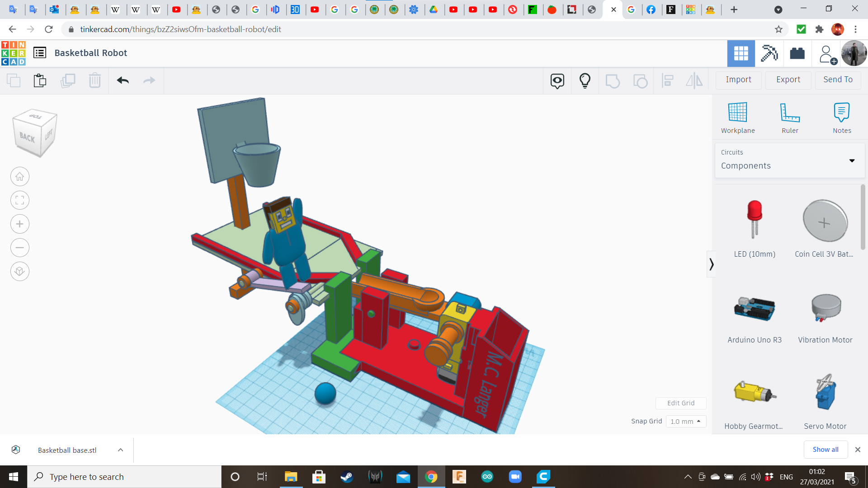Screen dimensions: 868x488
Task: Click the Edit Grid button
Action: click(680, 403)
